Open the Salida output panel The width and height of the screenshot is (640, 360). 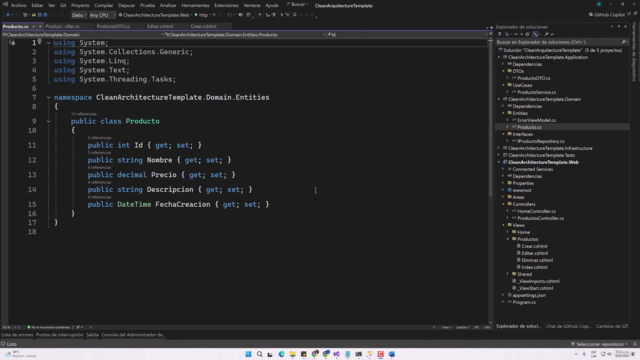point(92,335)
